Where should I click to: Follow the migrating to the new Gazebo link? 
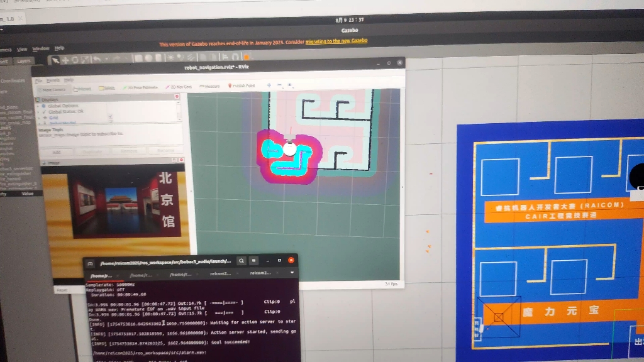point(336,41)
